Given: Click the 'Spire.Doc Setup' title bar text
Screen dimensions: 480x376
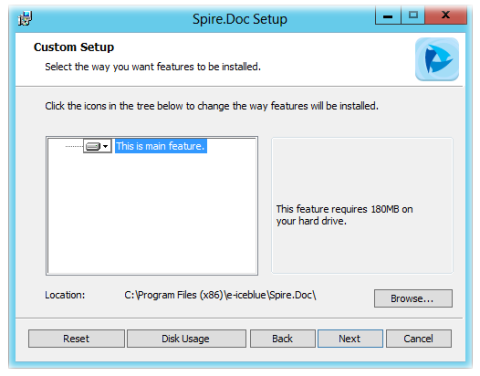Looking at the screenshot, I should coord(240,19).
